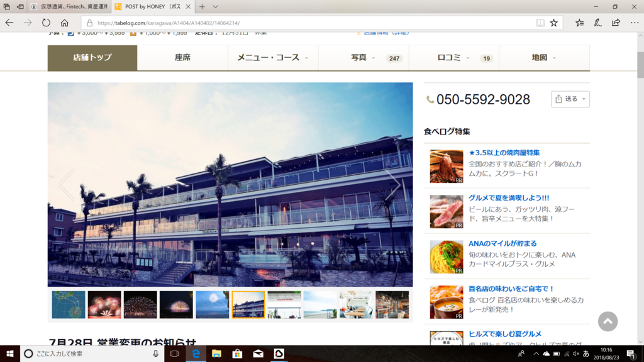
Task: Open 百名店の味わいをご自宅で！ link
Action: click(511, 288)
